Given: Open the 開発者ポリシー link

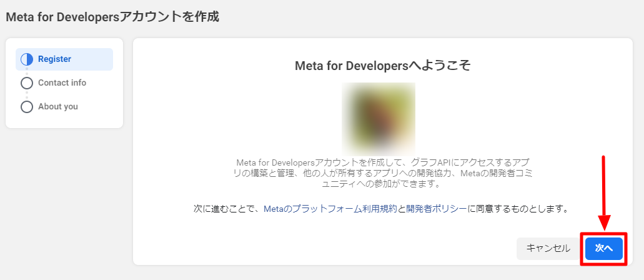Looking at the screenshot, I should tap(436, 209).
